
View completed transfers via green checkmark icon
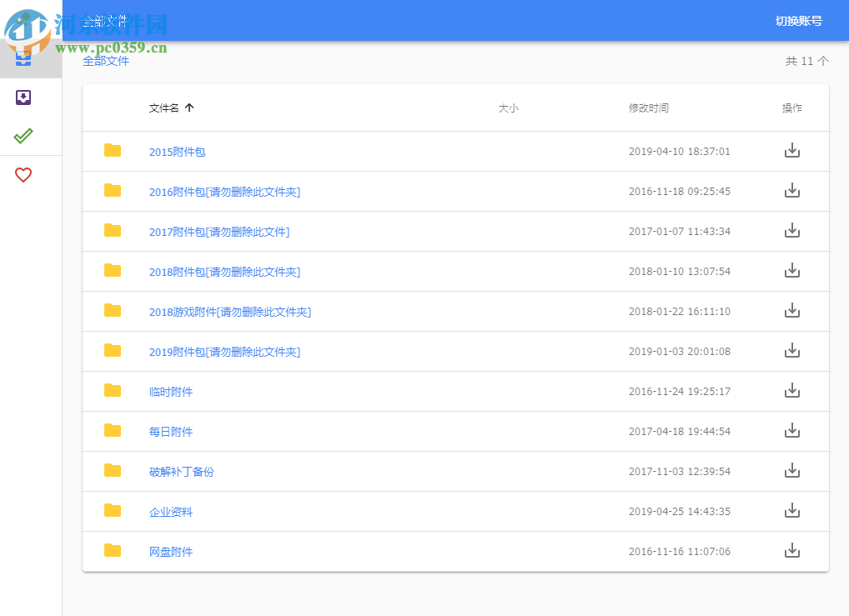coord(23,135)
